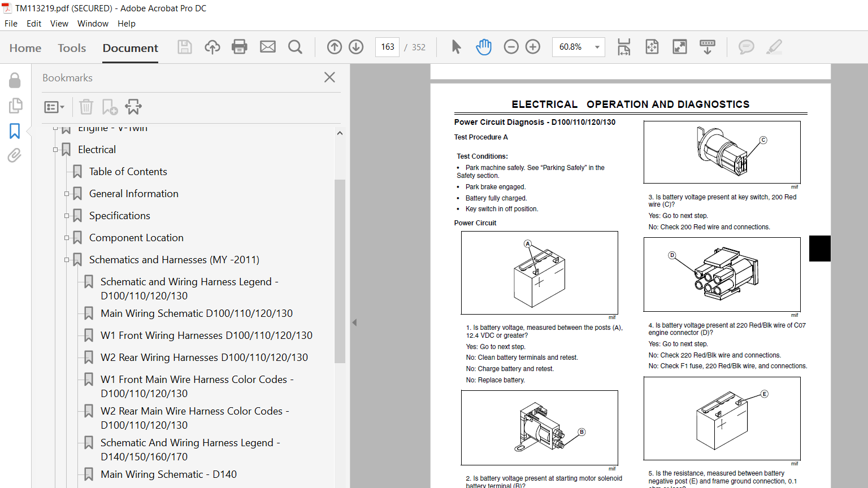Open Main Wiring Schematic D100/110/120/130 bookmark

click(197, 313)
